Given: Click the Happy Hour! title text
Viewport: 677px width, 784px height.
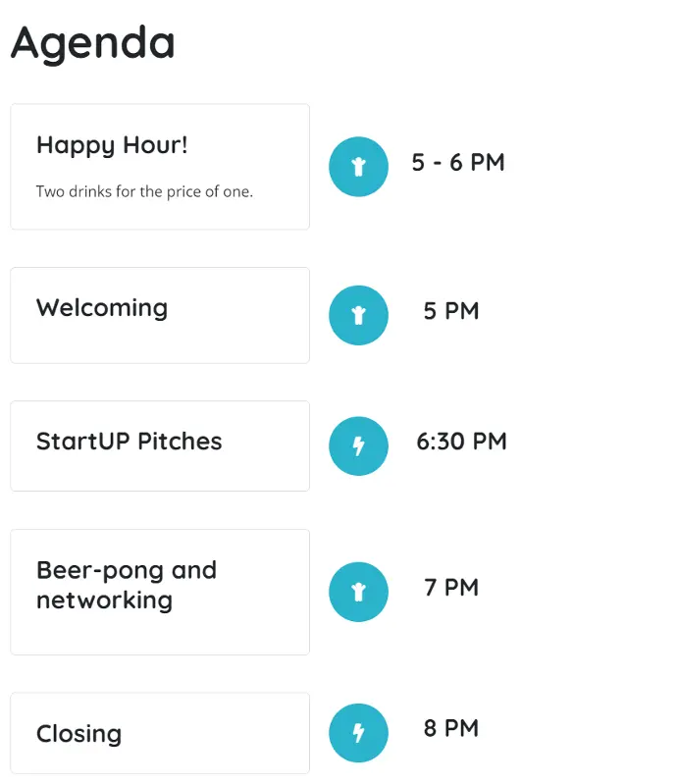Looking at the screenshot, I should [x=112, y=146].
